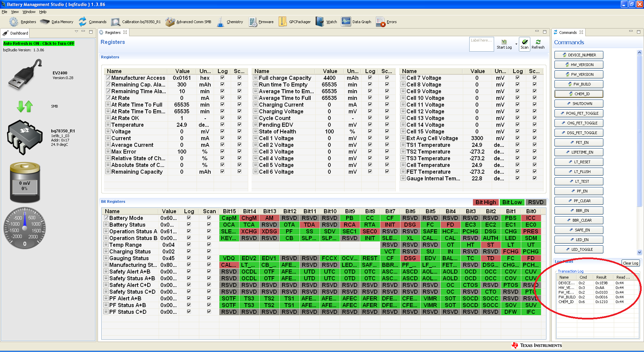This screenshot has height=352, width=644.
Task: Send the DEVICE_NUMBER command
Action: pos(579,55)
